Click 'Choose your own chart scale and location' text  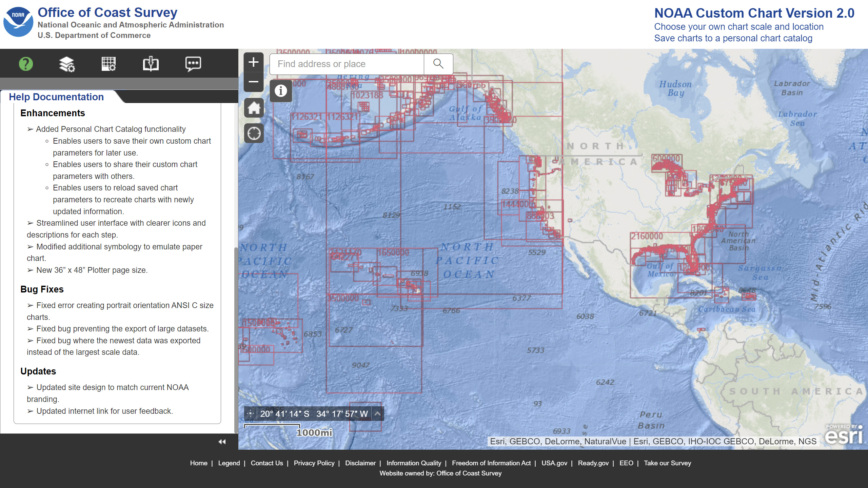pos(739,26)
